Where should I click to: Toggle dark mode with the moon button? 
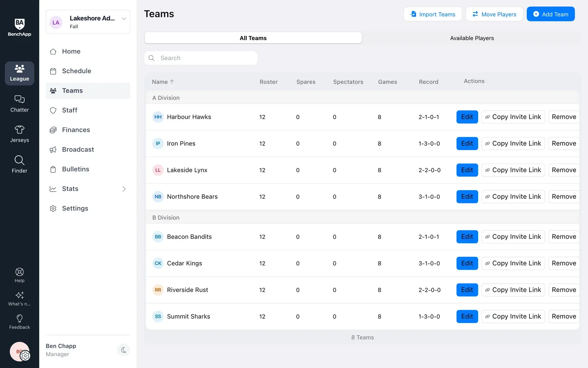(x=124, y=350)
